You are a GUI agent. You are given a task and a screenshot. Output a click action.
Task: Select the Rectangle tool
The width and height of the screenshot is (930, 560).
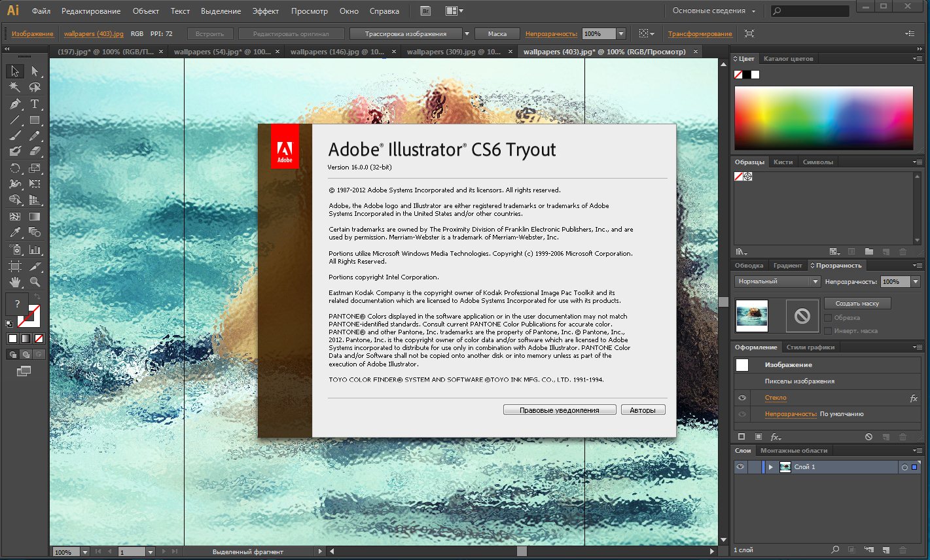coord(35,120)
